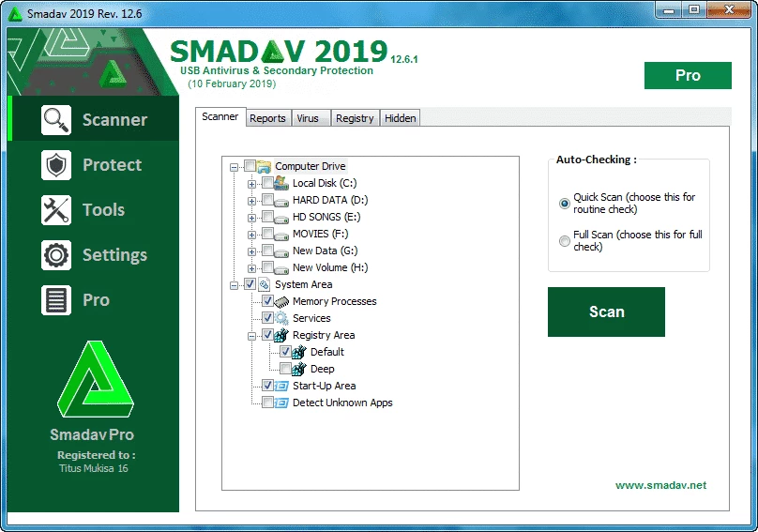Select the Pro list icon in sidebar
The image size is (758, 532).
[56, 300]
